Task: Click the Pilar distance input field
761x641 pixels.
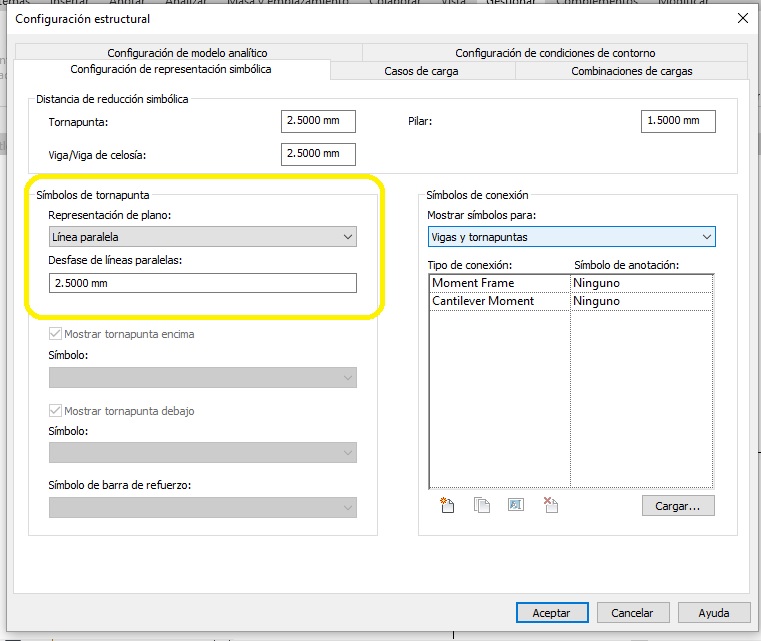Action: click(677, 121)
